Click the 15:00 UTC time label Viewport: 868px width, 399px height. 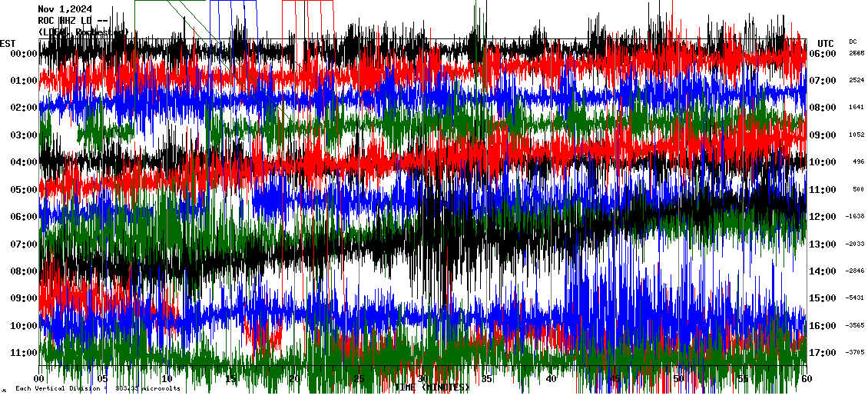[823, 298]
